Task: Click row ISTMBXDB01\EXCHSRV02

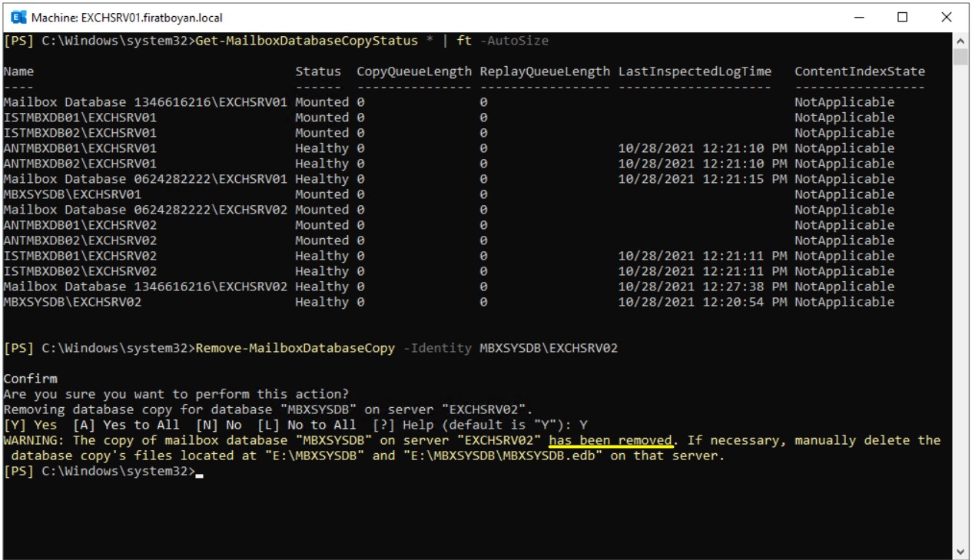Action: 450,256
